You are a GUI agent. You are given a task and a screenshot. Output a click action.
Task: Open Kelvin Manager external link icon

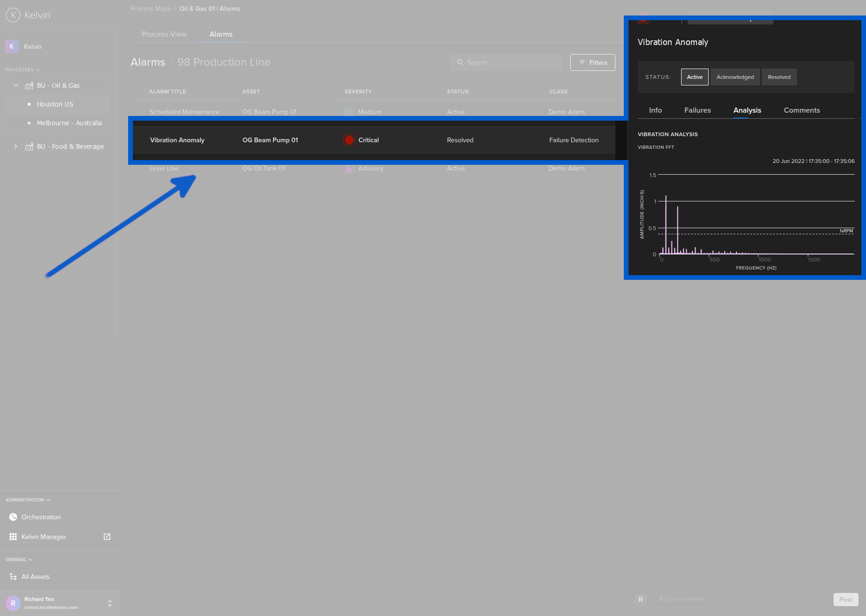coord(107,536)
